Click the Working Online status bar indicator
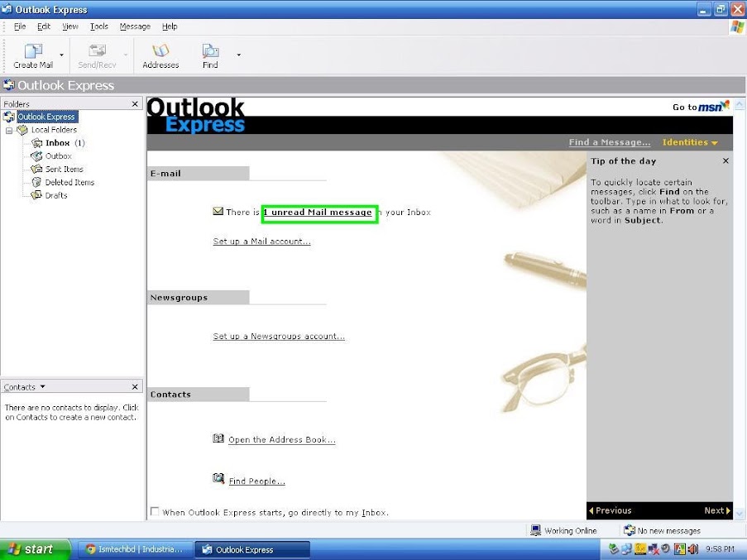This screenshot has height=560, width=747. point(564,530)
